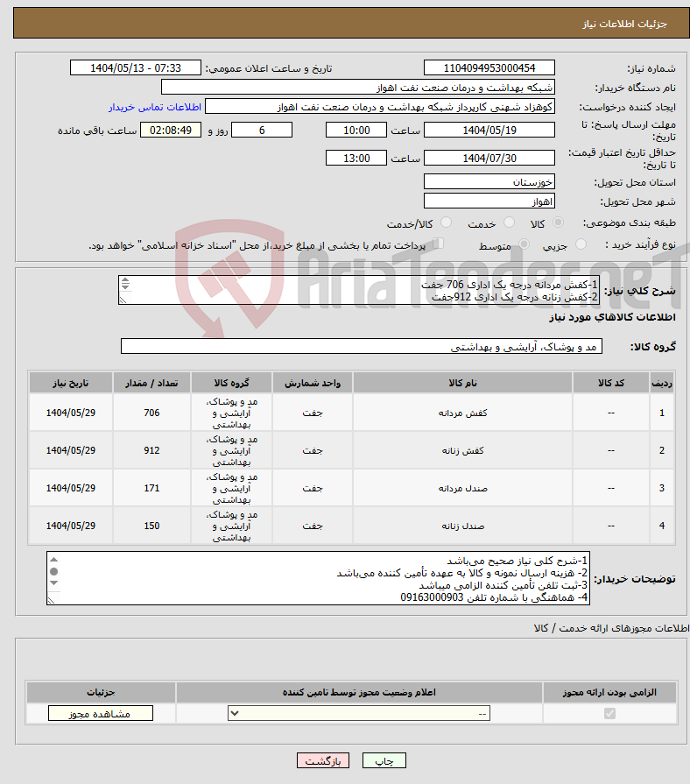Click the کد کالا column header
Viewport: 690px width, 784px height.
point(610,383)
